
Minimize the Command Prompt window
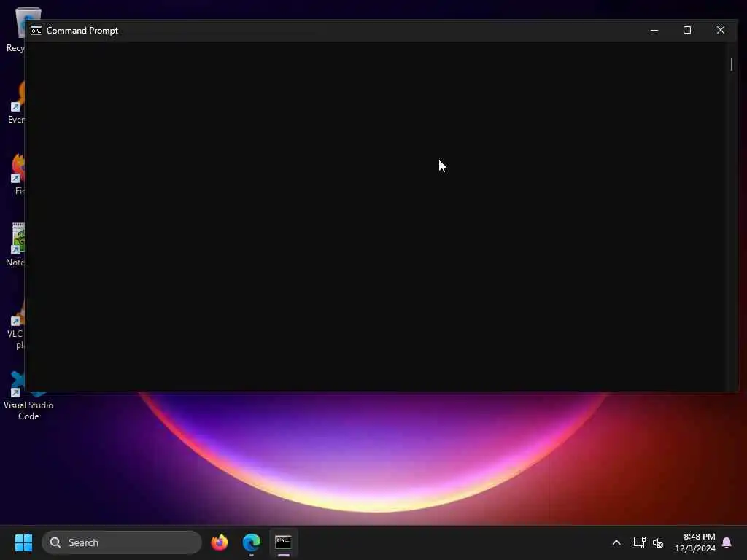[x=654, y=30]
